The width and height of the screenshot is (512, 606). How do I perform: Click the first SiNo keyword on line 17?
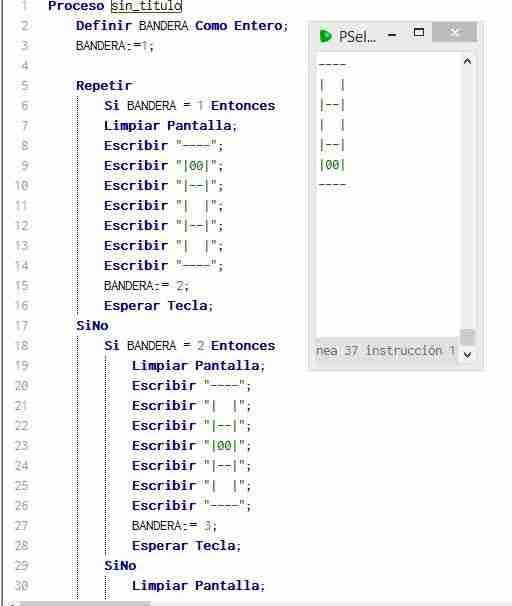[92, 325]
